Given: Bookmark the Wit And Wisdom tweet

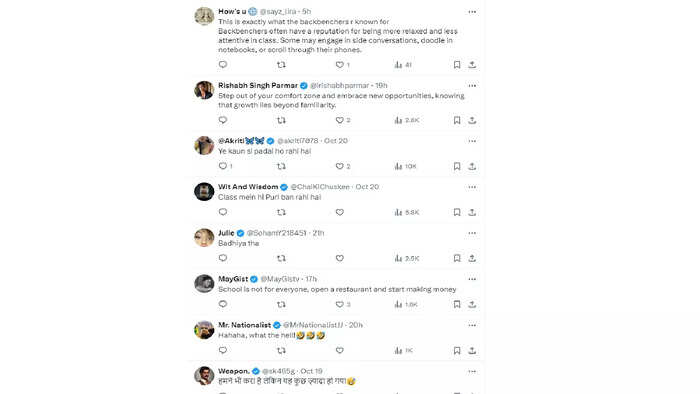Looking at the screenshot, I should point(457,212).
